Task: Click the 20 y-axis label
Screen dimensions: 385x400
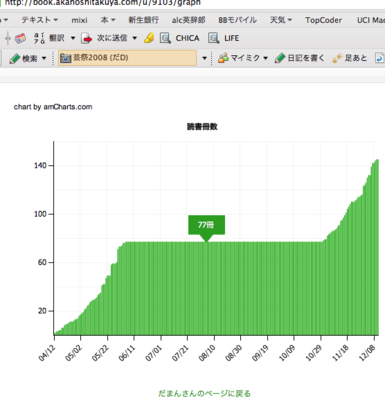Action: point(42,311)
